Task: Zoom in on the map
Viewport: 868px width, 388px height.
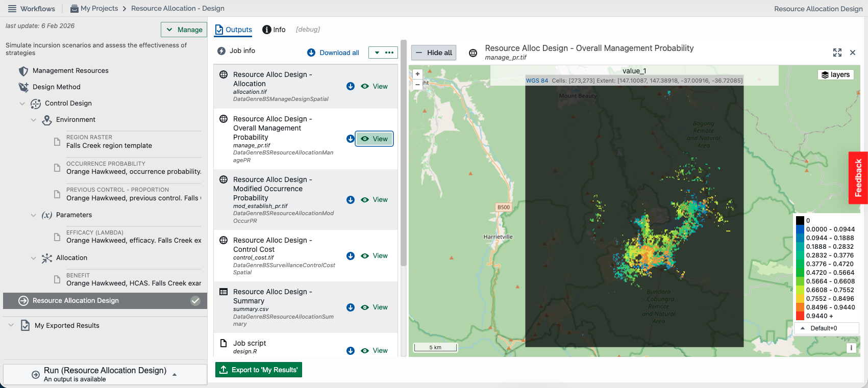Action: 417,74
